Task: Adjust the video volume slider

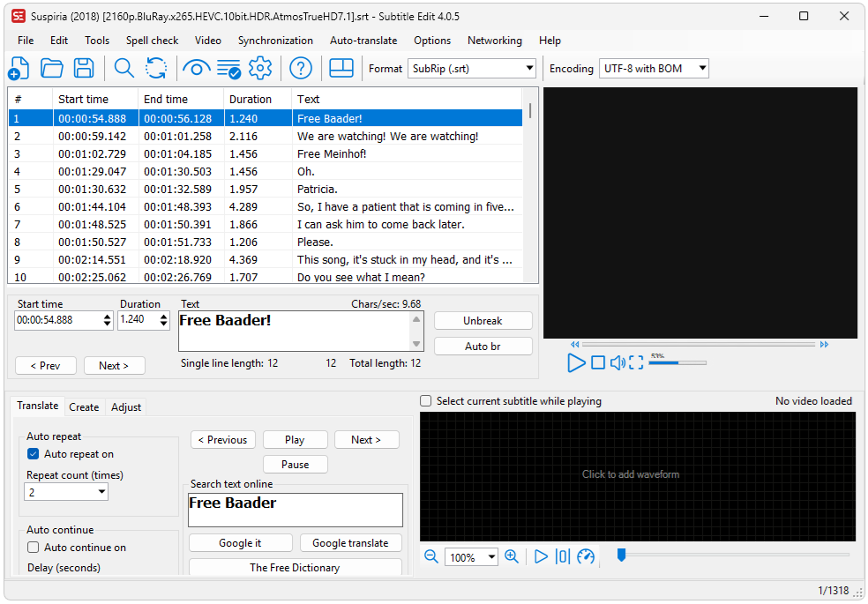Action: tap(677, 363)
